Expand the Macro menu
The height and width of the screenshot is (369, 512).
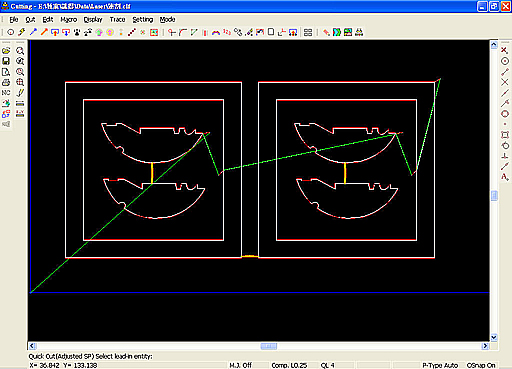pyautogui.click(x=69, y=20)
